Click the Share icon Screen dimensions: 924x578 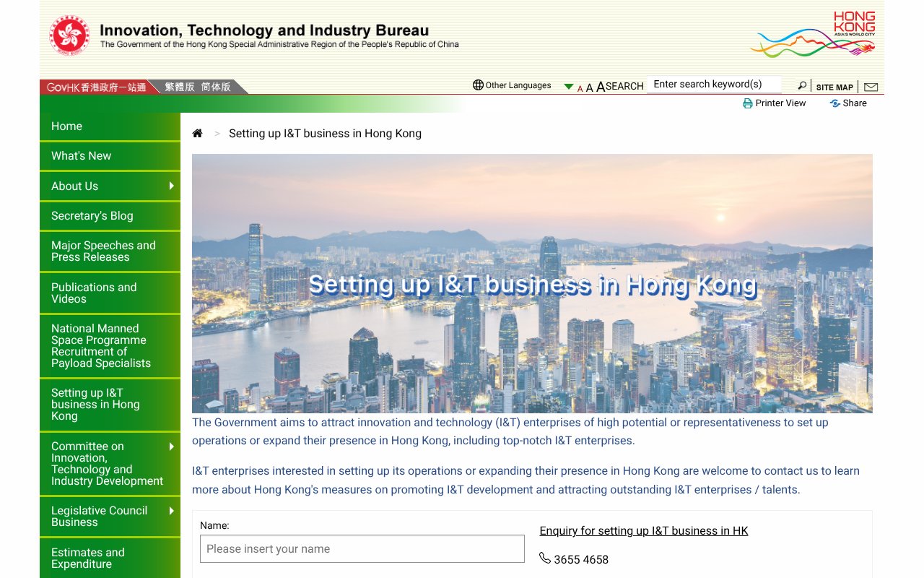click(x=834, y=103)
